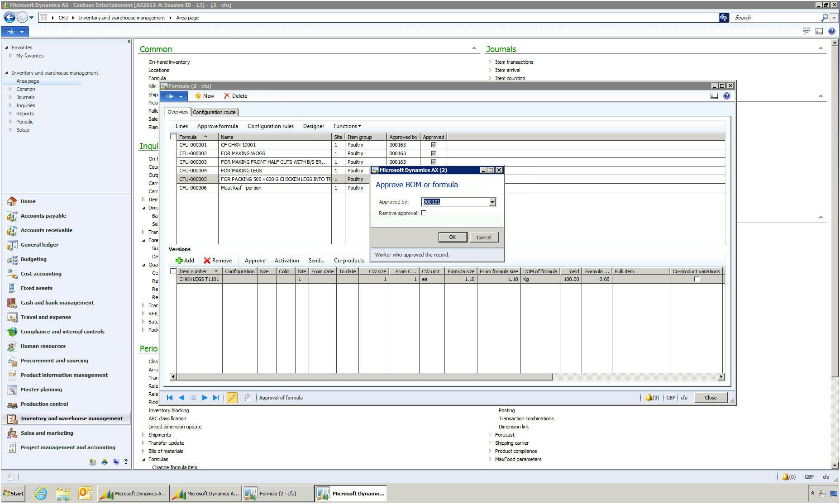The height and width of the screenshot is (504, 840).
Task: Expand Setup in navigation tree
Action: [x=10, y=130]
